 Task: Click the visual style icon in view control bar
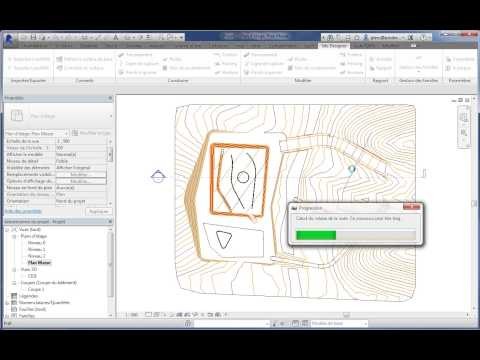click(156, 314)
